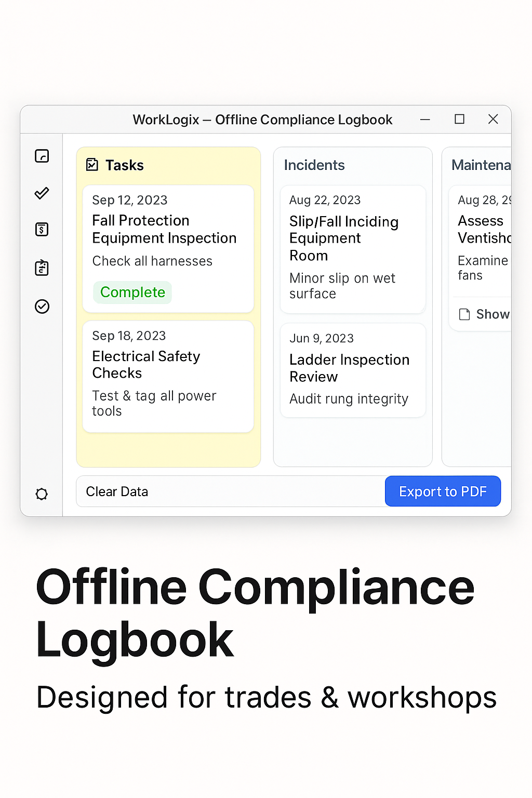
Task: Select the circled checkmark sidebar icon
Action: coord(42,307)
